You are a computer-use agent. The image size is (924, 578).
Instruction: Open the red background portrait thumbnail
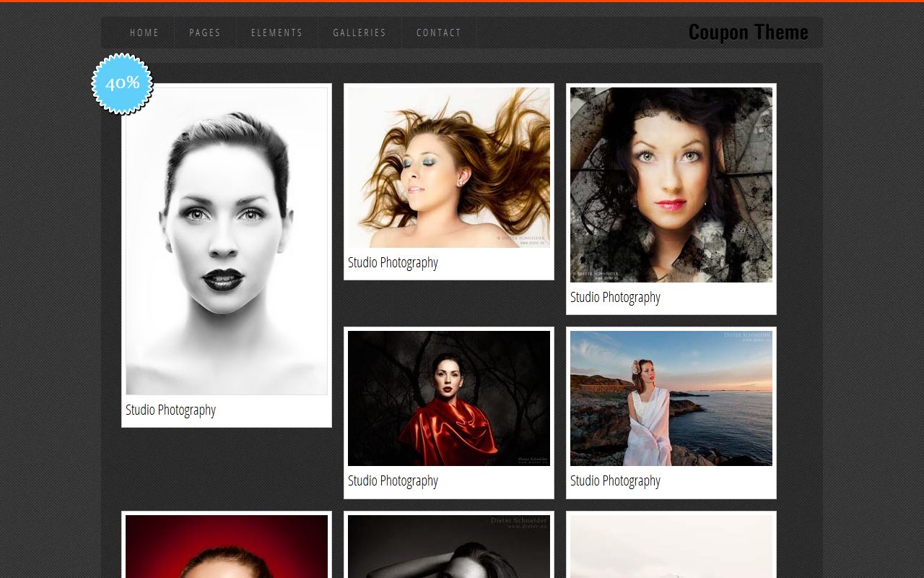tap(227, 546)
